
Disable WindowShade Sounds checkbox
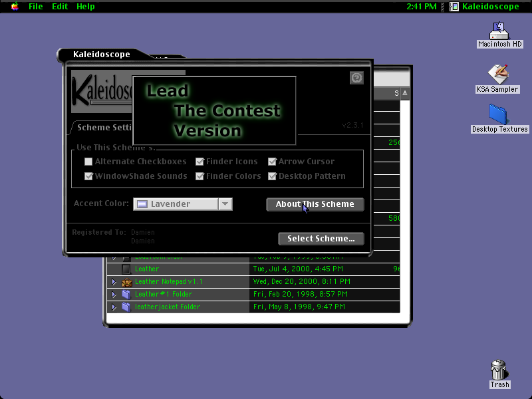click(88, 176)
